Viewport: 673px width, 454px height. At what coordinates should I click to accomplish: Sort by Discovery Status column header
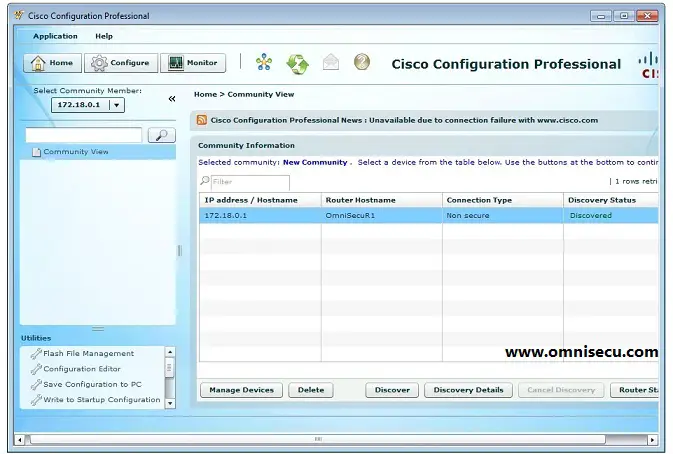click(611, 200)
